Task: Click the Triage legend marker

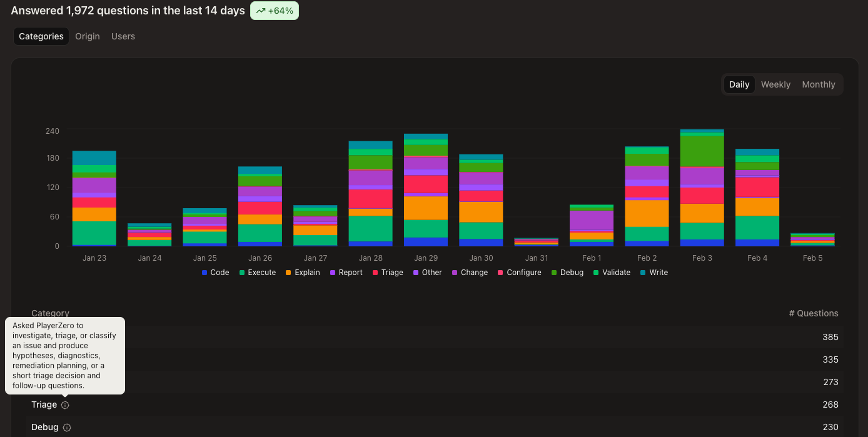Action: point(375,272)
